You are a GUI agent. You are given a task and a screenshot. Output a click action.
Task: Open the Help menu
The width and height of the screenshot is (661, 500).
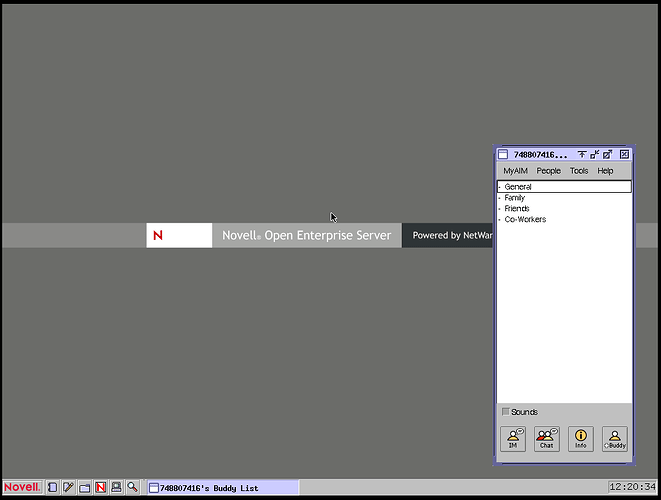(605, 171)
